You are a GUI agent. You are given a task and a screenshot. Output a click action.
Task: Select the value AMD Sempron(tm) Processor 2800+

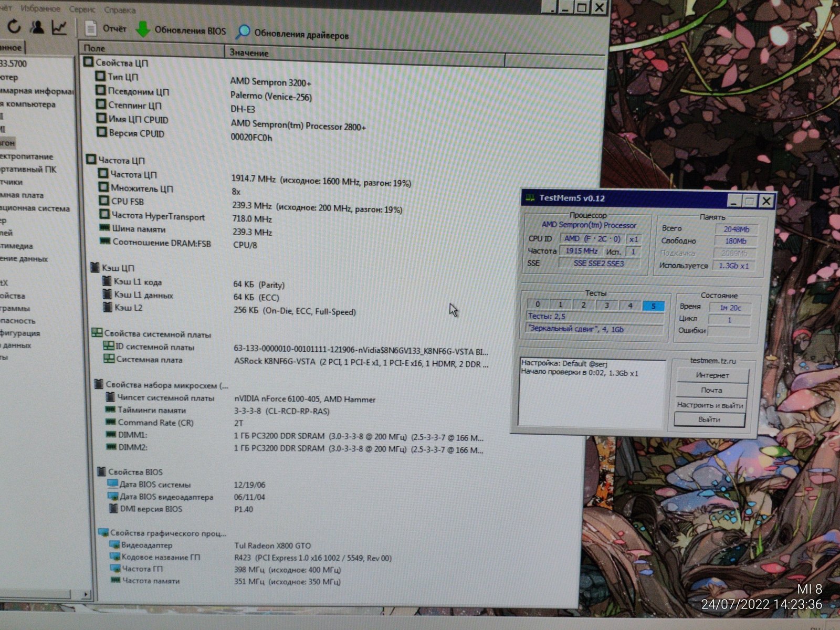point(298,126)
